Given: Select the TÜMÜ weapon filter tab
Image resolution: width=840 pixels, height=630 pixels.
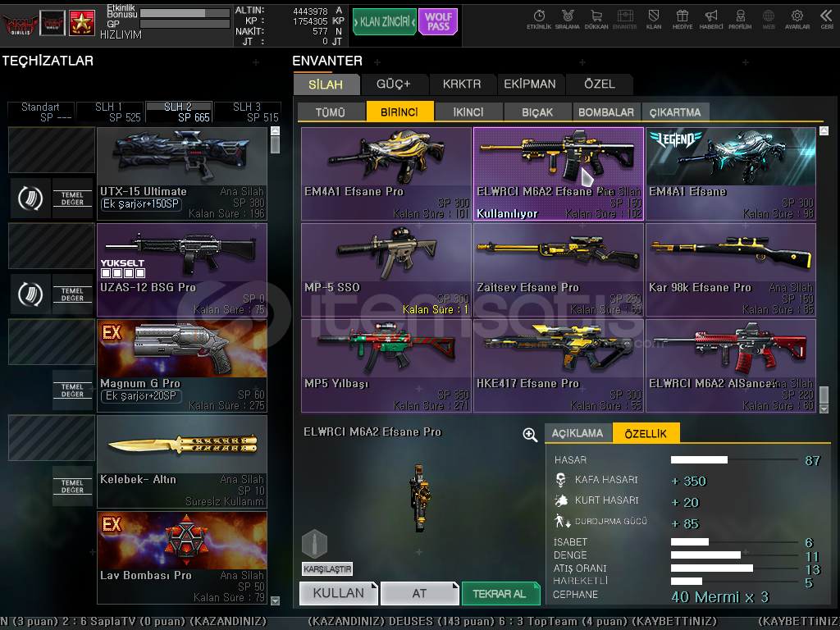Looking at the screenshot, I should click(x=331, y=112).
